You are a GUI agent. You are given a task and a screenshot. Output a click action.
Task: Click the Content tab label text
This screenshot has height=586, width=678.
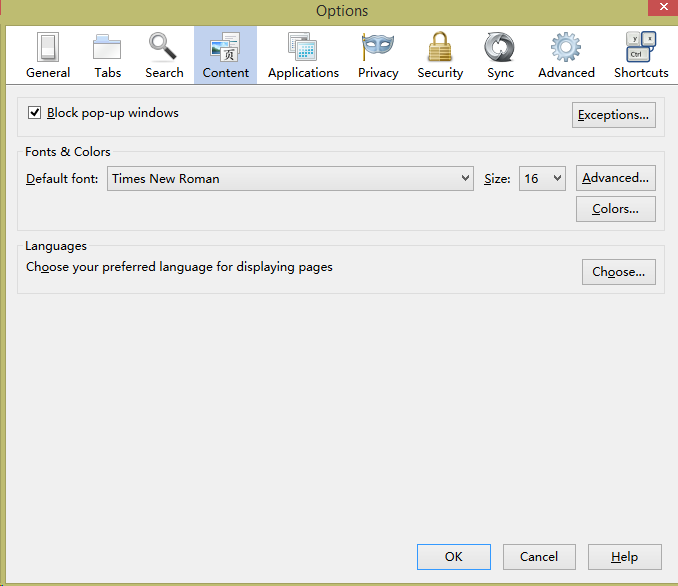tap(226, 73)
